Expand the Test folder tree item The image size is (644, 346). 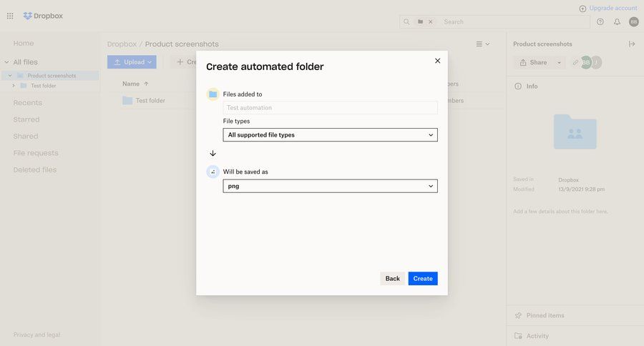click(x=14, y=85)
